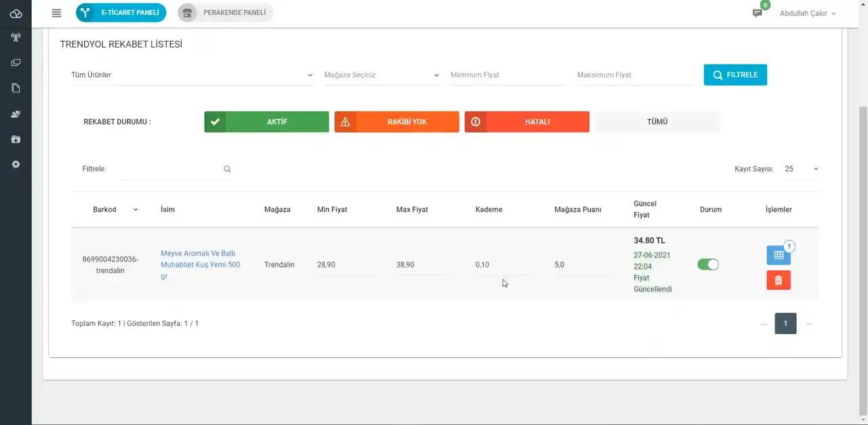Viewport: 868px width, 425px height.
Task: Open the documents sidebar icon
Action: pyautogui.click(x=16, y=88)
